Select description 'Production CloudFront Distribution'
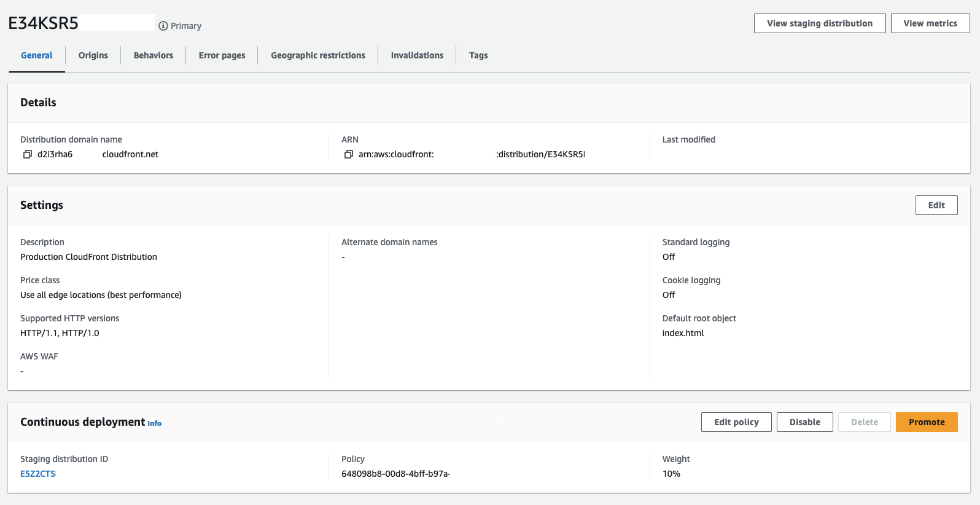 click(88, 257)
